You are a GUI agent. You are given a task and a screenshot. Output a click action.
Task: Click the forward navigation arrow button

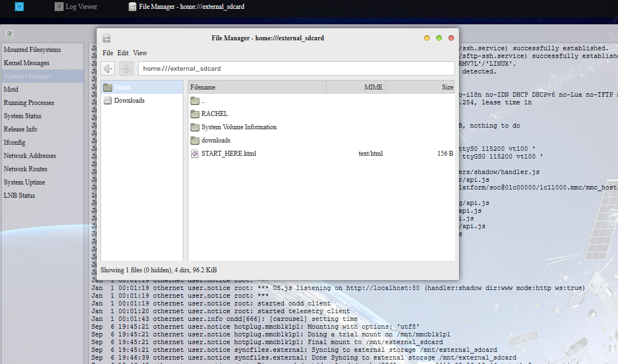coord(126,68)
